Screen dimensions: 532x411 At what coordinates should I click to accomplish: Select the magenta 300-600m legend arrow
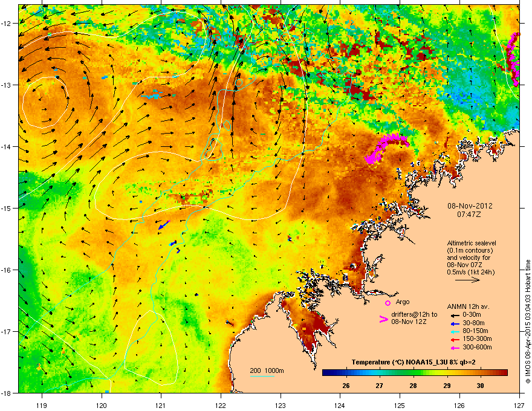point(455,348)
